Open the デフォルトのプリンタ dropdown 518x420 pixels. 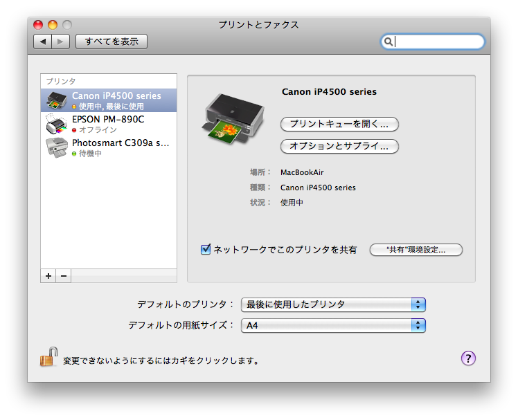(333, 304)
